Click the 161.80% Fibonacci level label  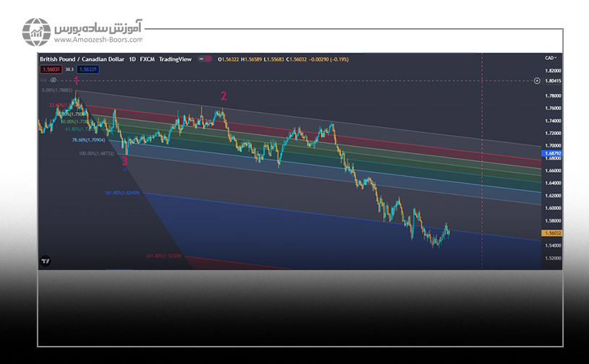click(122, 193)
